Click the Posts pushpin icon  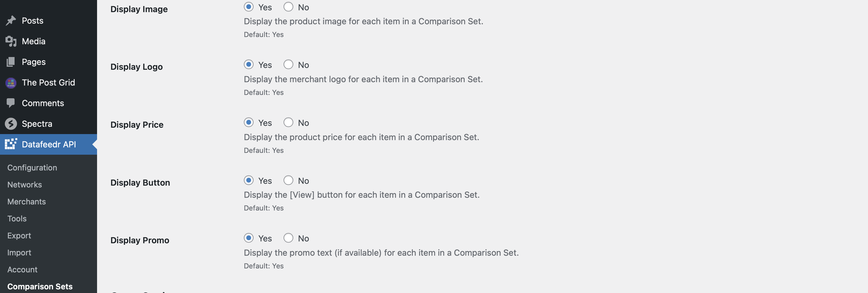click(x=11, y=21)
